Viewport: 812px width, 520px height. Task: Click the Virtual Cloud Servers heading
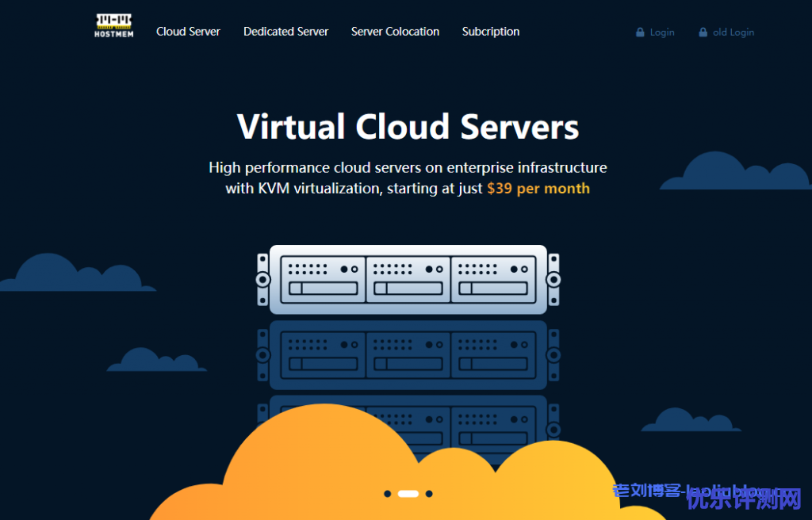[408, 127]
